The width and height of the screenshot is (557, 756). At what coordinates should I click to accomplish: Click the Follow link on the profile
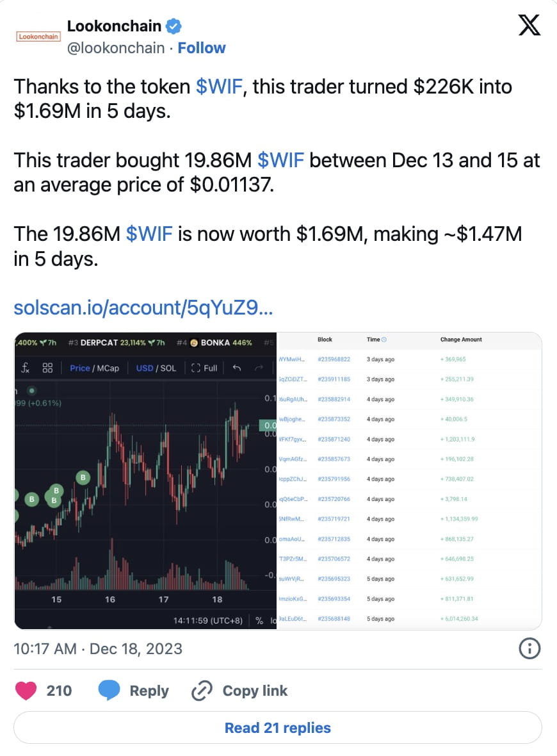[x=202, y=47]
